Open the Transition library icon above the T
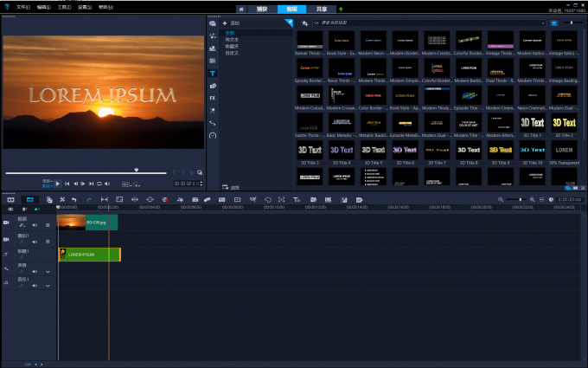 [213, 61]
